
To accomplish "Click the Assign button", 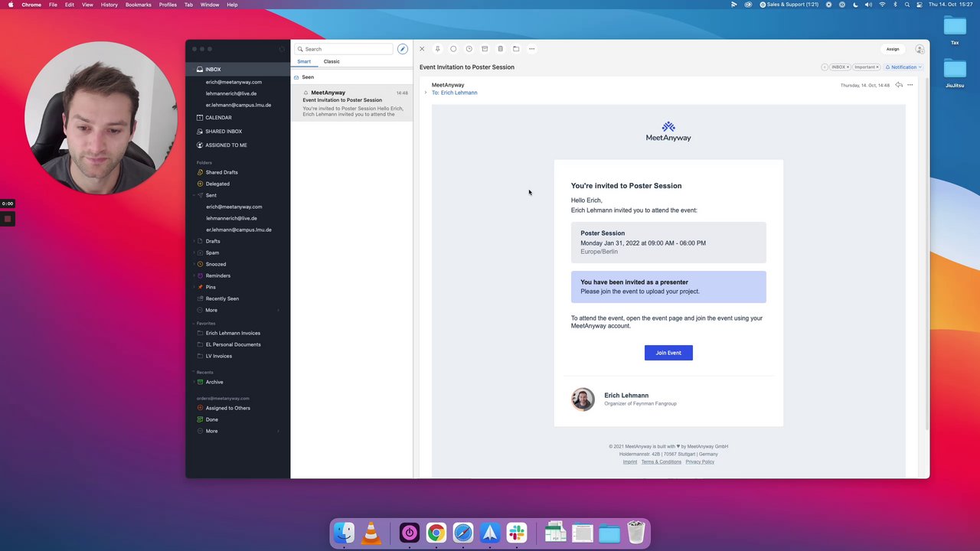I will (x=893, y=49).
